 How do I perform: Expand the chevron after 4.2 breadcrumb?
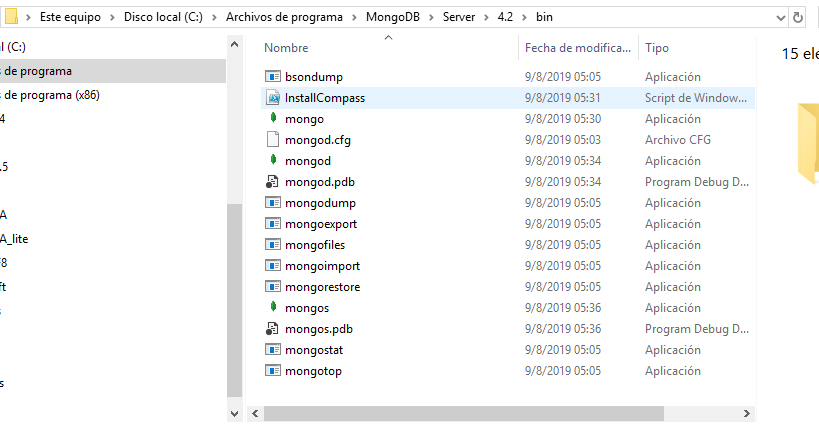coord(524,17)
